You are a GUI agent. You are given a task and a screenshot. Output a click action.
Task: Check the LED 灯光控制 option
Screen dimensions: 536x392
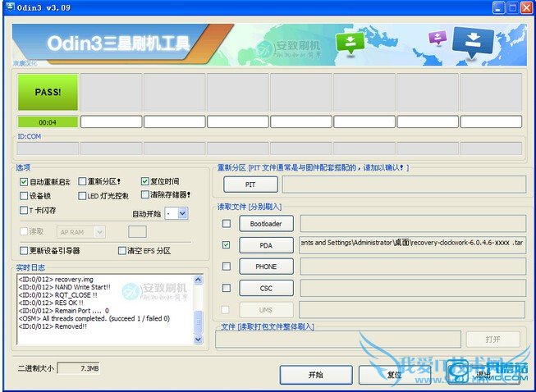(82, 196)
